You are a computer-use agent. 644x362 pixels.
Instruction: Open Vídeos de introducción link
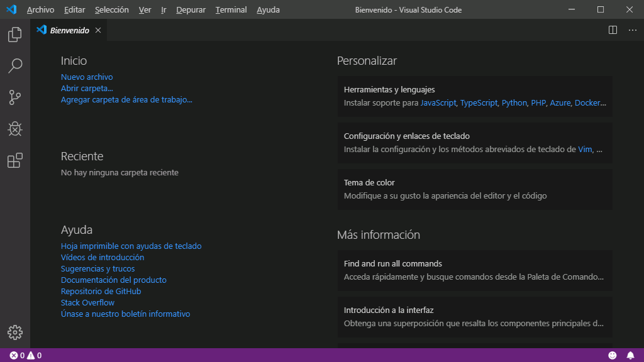coord(103,257)
